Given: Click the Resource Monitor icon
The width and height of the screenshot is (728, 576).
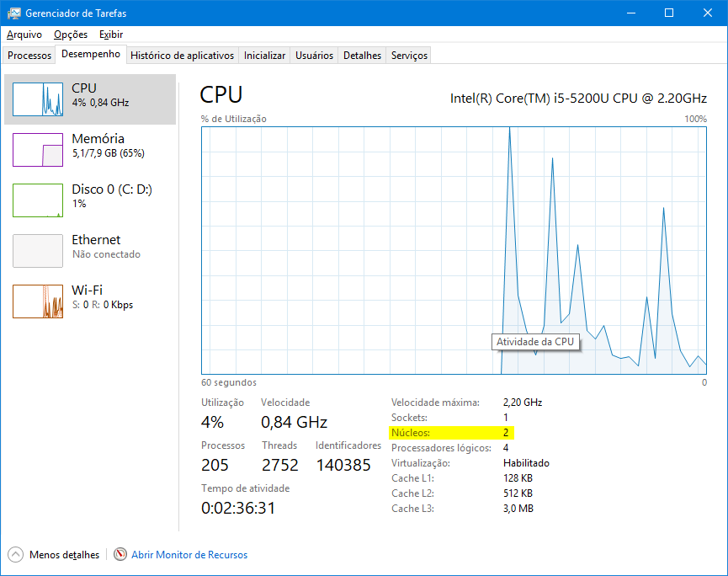Looking at the screenshot, I should pyautogui.click(x=120, y=555).
